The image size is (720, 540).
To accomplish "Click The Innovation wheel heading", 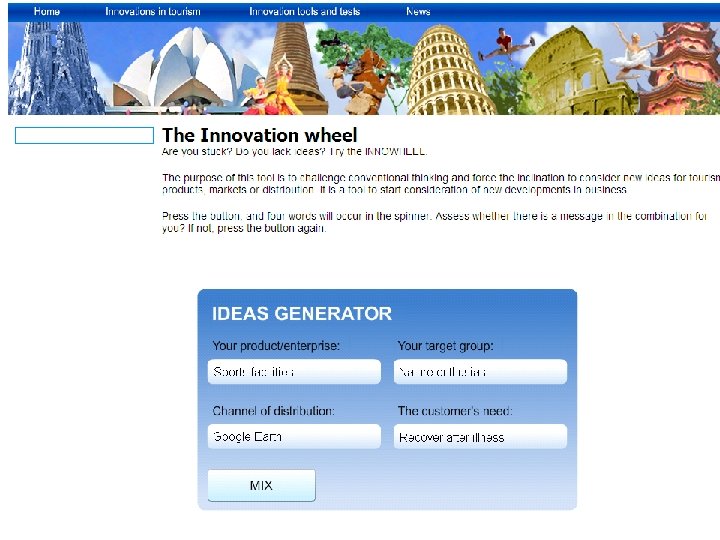I will click(259, 135).
